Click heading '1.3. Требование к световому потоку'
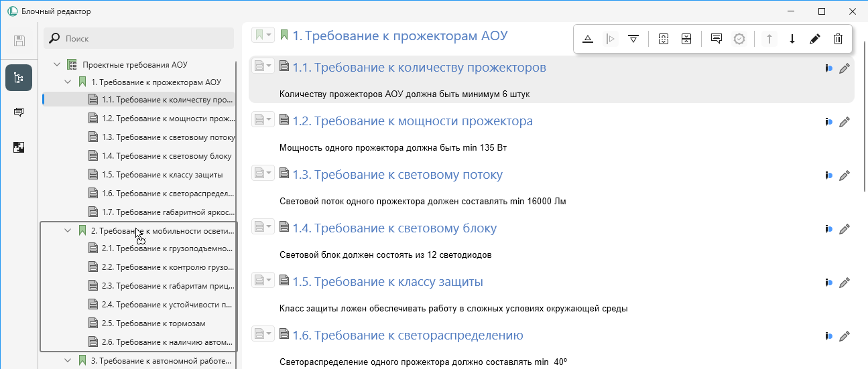This screenshot has height=369, width=868. pyautogui.click(x=397, y=175)
